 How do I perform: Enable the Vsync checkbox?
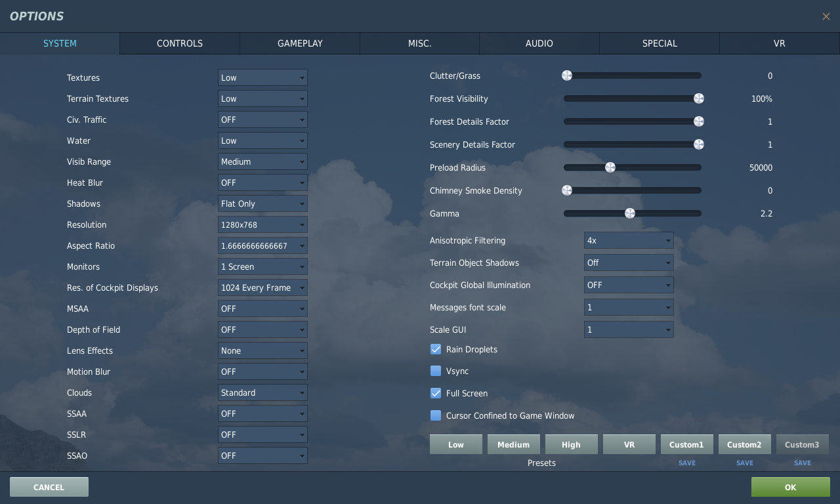point(436,371)
